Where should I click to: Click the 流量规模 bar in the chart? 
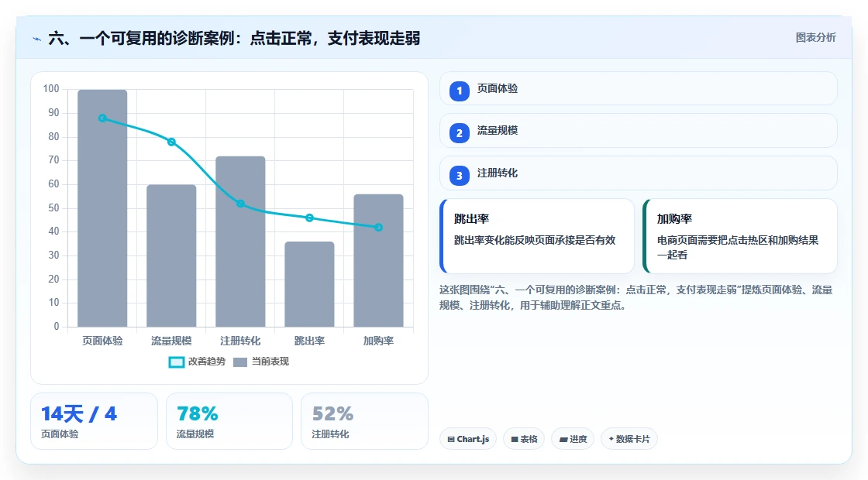point(171,255)
